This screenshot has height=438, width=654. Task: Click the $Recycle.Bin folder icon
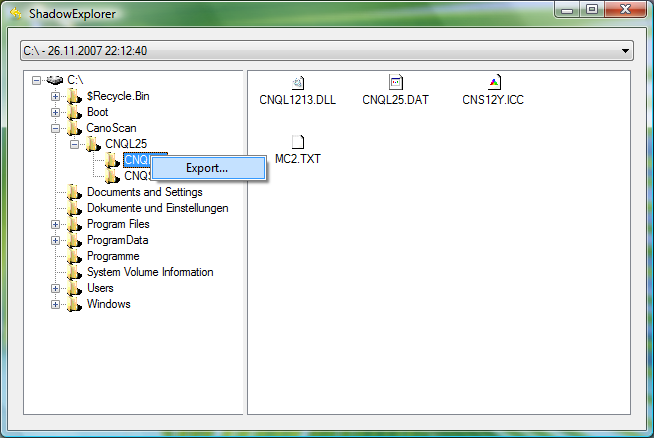tap(74, 96)
